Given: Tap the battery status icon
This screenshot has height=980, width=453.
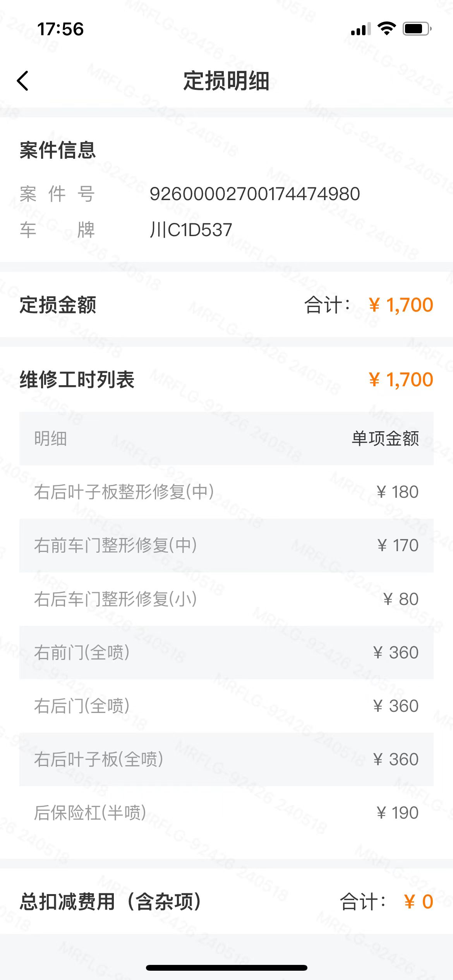Looking at the screenshot, I should pyautogui.click(x=417, y=29).
